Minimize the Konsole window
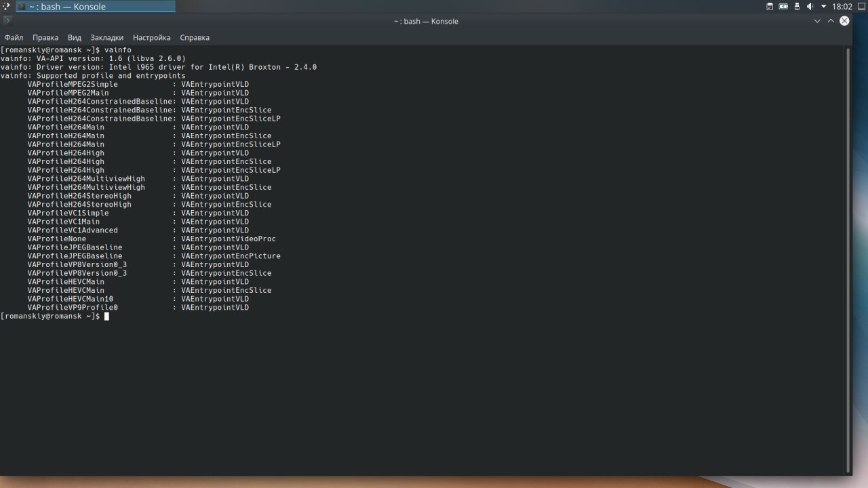Screen dimensions: 868x488 pos(818,21)
